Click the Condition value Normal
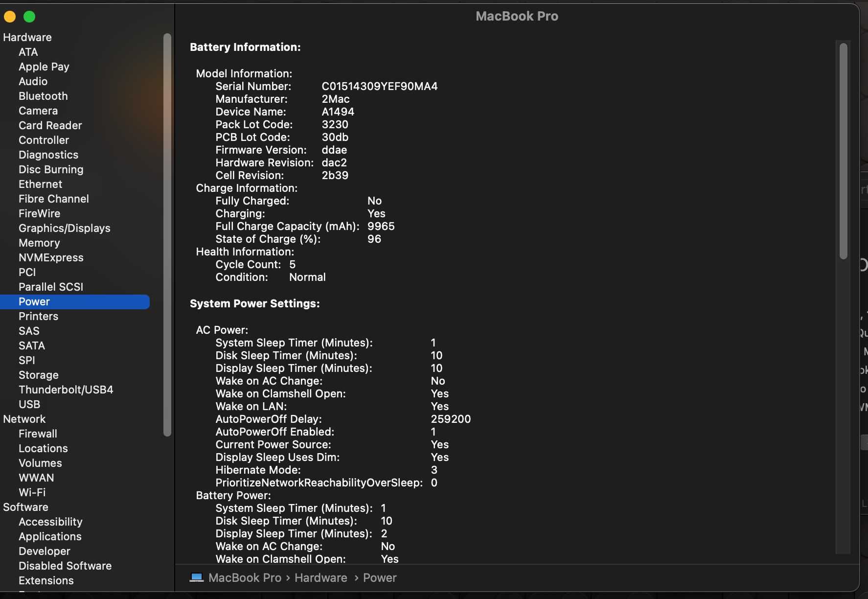This screenshot has width=868, height=599. pos(307,277)
